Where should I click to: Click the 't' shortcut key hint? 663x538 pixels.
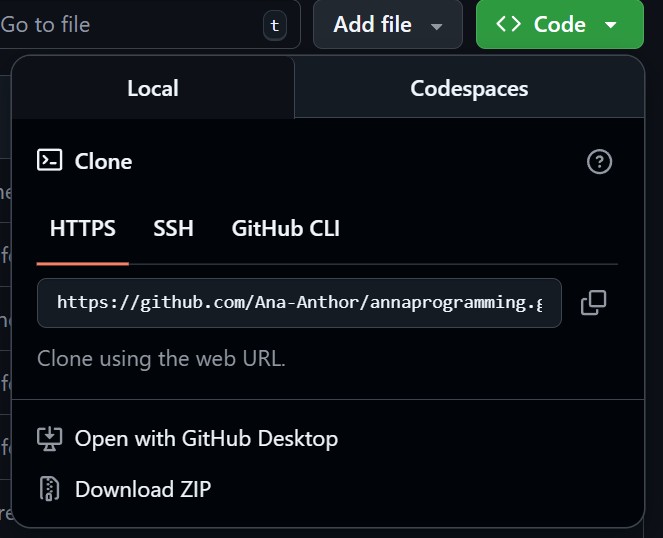tap(275, 25)
